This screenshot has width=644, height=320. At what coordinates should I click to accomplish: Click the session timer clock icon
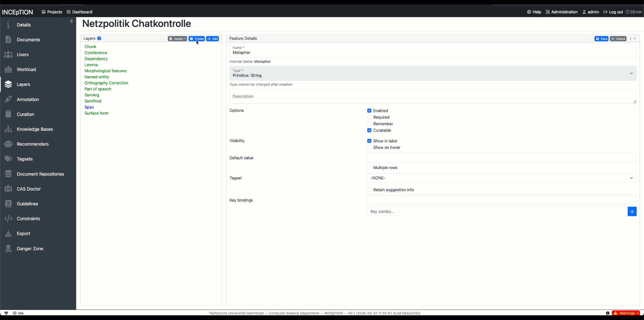coord(627,12)
